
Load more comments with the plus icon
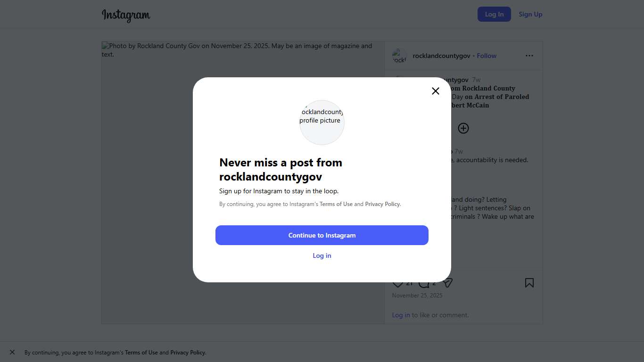coord(463,128)
